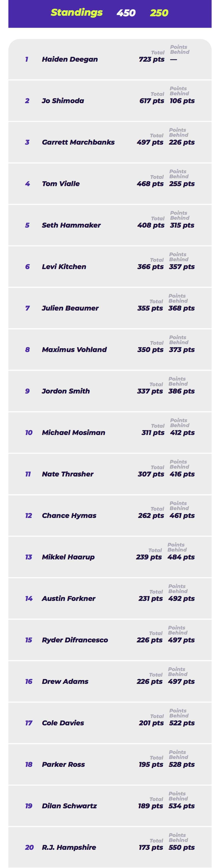Select Nate Thrasher's row

(x=110, y=474)
